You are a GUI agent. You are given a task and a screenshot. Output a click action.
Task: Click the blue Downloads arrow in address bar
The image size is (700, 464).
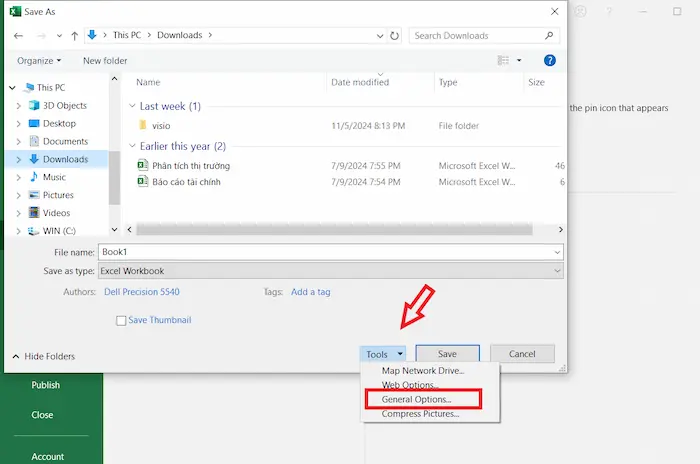point(92,35)
